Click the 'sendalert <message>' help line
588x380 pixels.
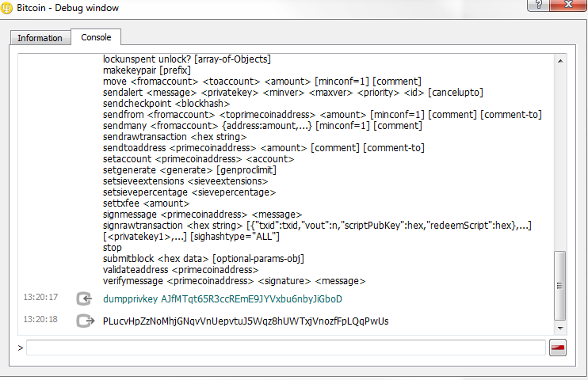click(x=293, y=93)
